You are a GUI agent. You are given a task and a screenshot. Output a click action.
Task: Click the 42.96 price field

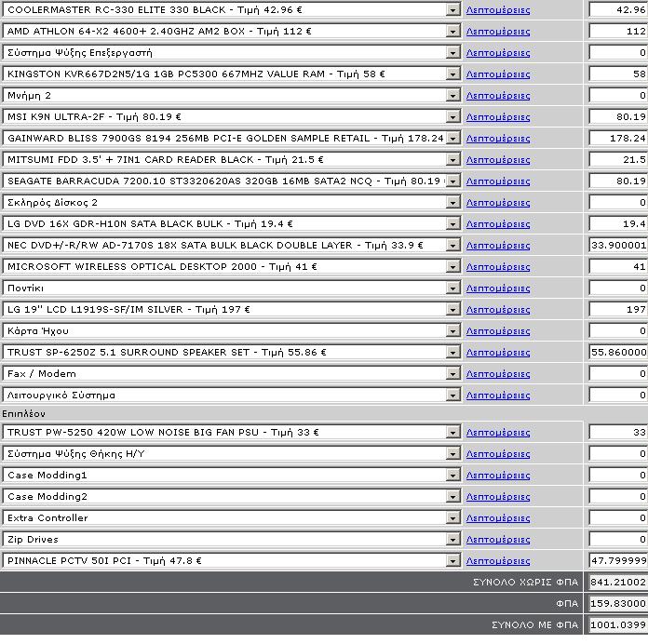click(618, 10)
